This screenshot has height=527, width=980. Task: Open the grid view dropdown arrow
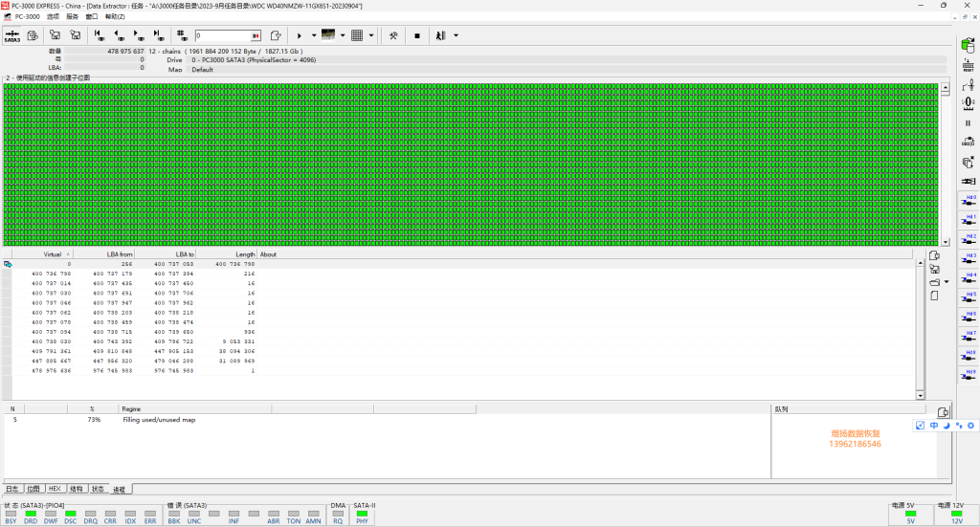coord(371,35)
